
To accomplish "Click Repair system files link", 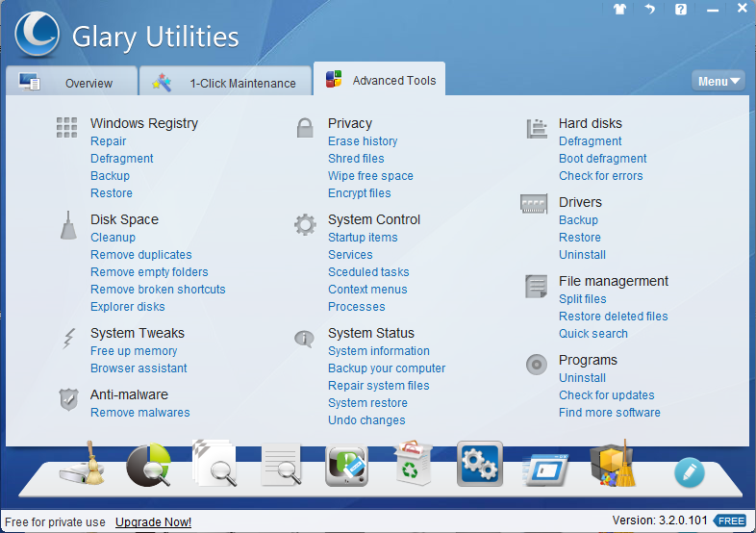I will 379,386.
